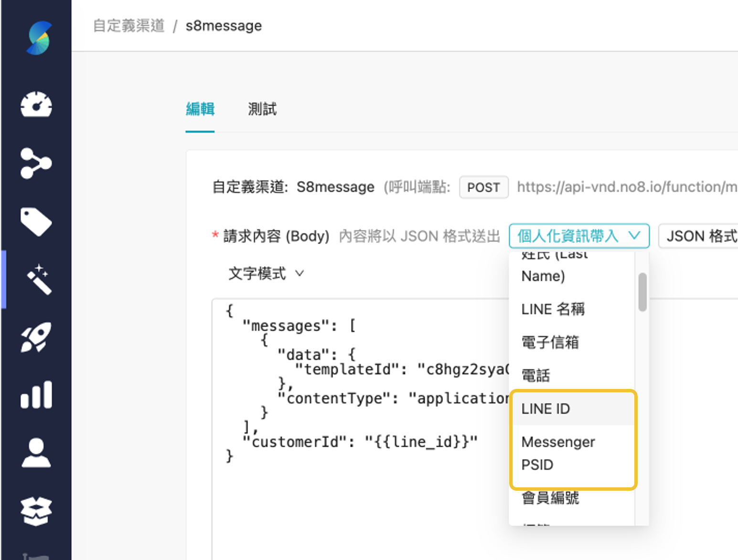Image resolution: width=738 pixels, height=560 pixels.
Task: Open the JSON 格式 dropdown
Action: (x=701, y=236)
